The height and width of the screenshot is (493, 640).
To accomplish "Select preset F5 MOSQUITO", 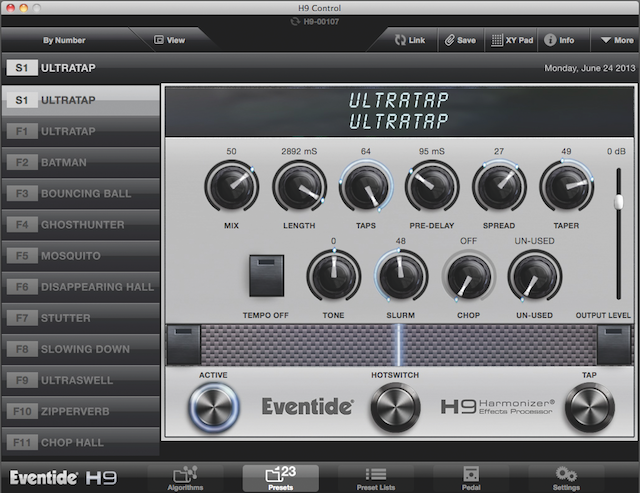I will pos(80,255).
